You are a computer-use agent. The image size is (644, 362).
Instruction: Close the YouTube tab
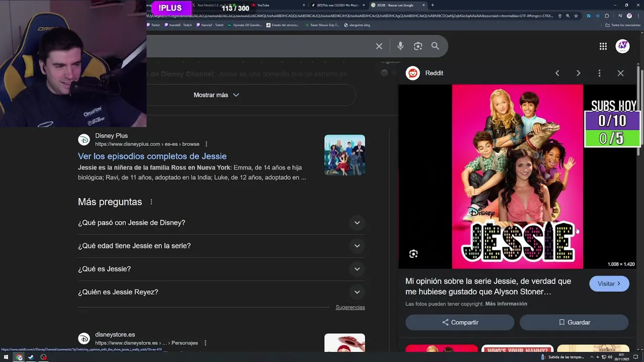click(x=304, y=5)
